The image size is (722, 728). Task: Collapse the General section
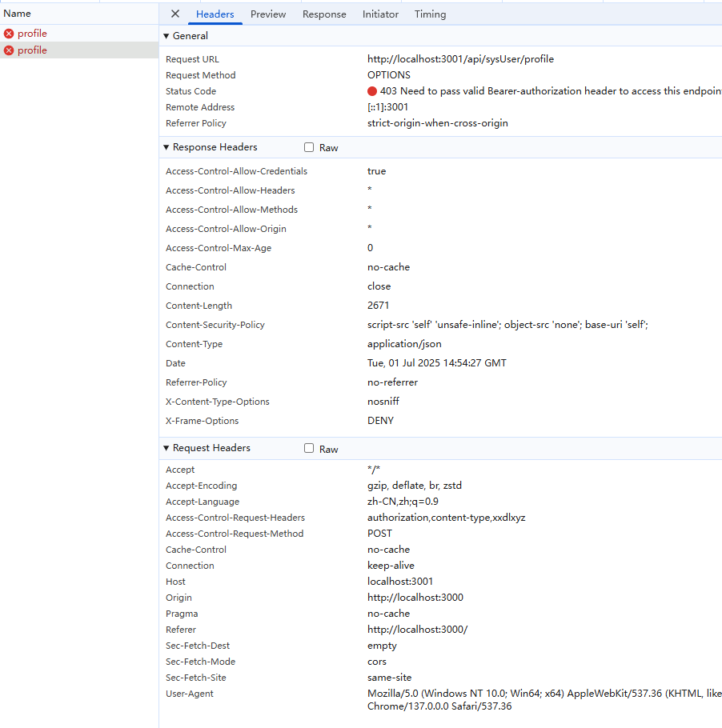(x=166, y=36)
